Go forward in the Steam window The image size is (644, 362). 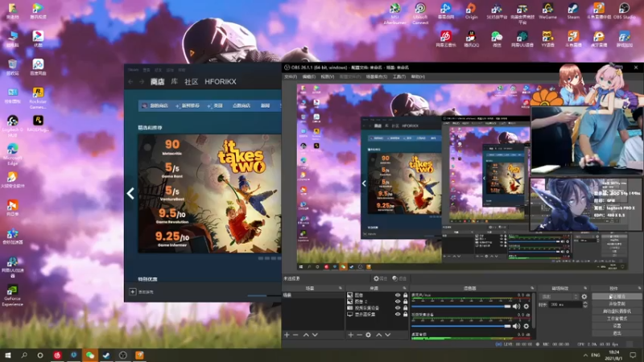(x=142, y=82)
